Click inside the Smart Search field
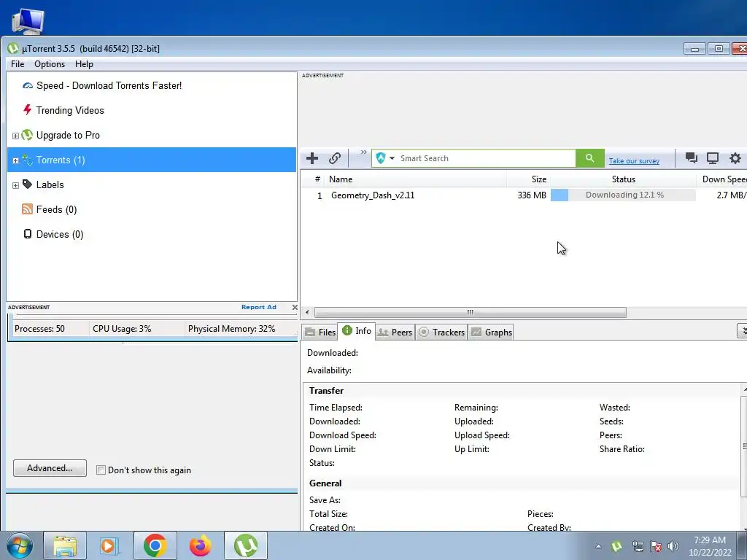The width and height of the screenshot is (747, 560). pyautogui.click(x=486, y=158)
